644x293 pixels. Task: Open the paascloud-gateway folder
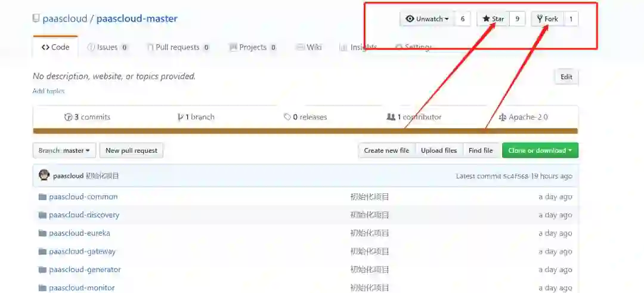[x=82, y=251]
